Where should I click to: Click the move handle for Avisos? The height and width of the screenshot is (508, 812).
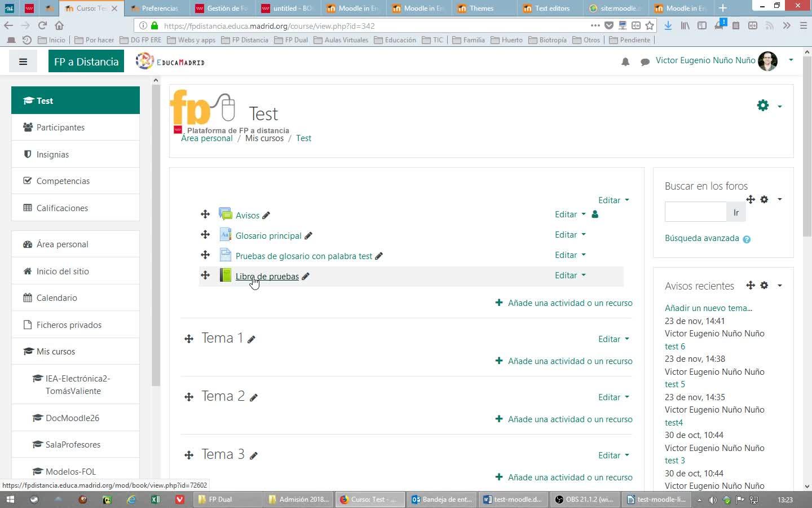(205, 214)
